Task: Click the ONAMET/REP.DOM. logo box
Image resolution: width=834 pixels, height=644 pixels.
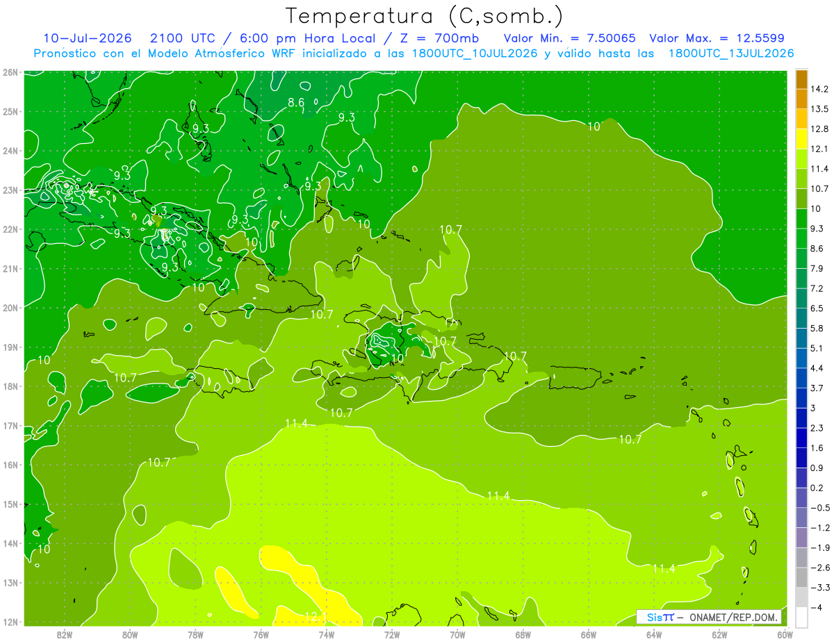Action: pyautogui.click(x=708, y=617)
